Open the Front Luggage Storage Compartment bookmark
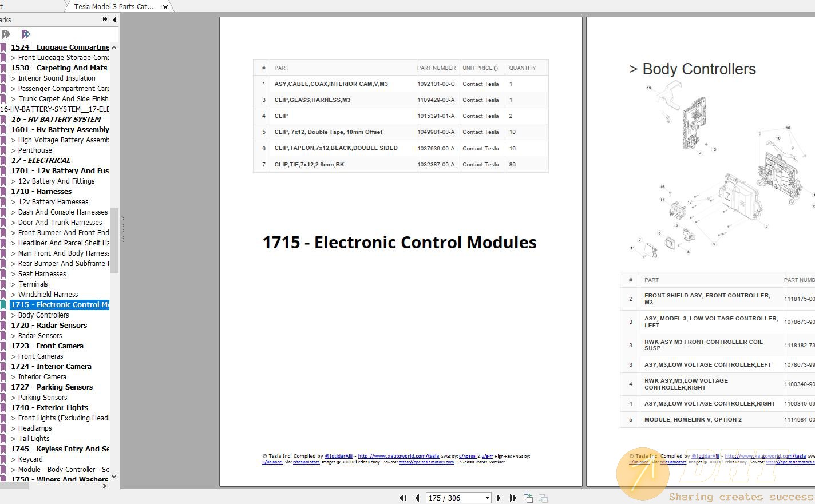Viewport: 815px width, 504px height. 60,58
